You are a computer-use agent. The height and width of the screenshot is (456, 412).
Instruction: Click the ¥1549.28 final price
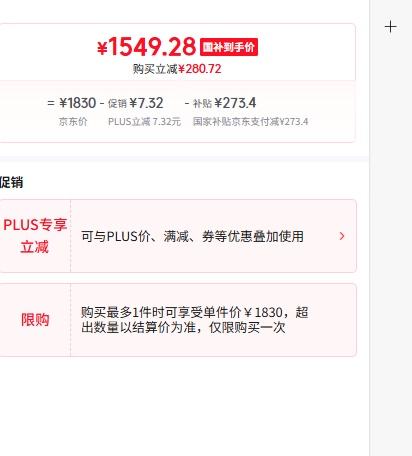(146, 47)
